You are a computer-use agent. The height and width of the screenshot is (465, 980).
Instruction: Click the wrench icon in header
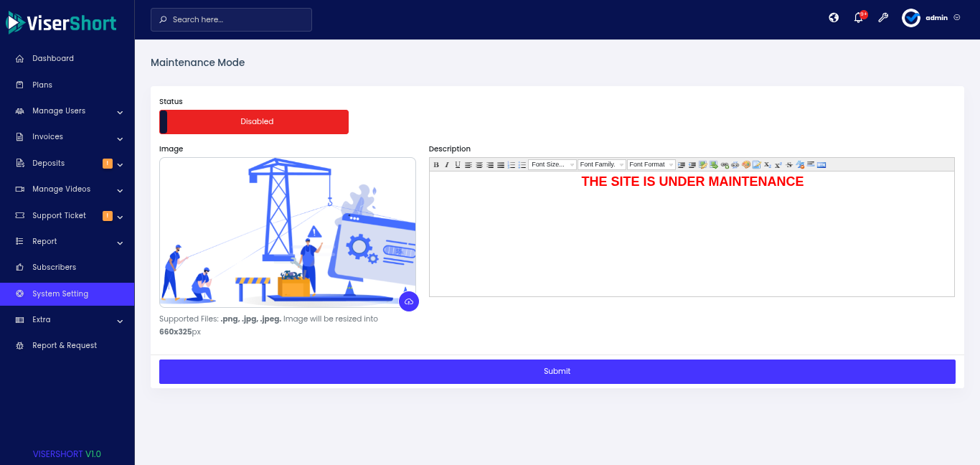(x=883, y=18)
